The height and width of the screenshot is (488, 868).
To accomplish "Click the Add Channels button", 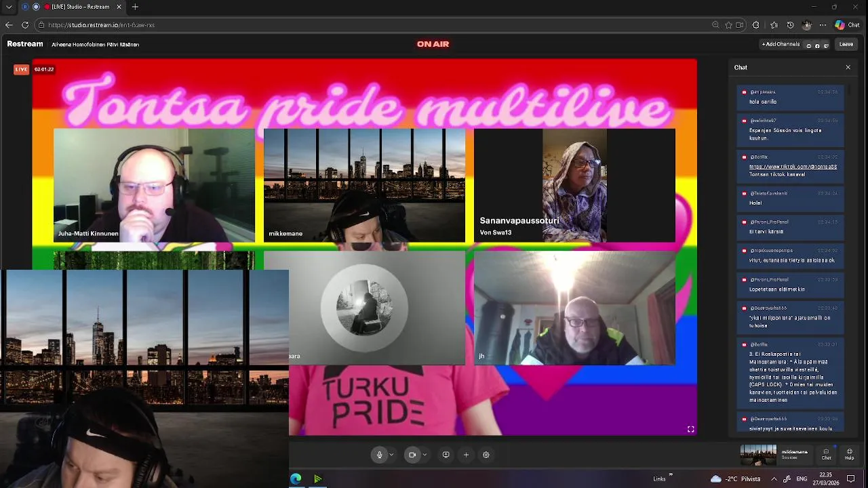I will 781,45.
